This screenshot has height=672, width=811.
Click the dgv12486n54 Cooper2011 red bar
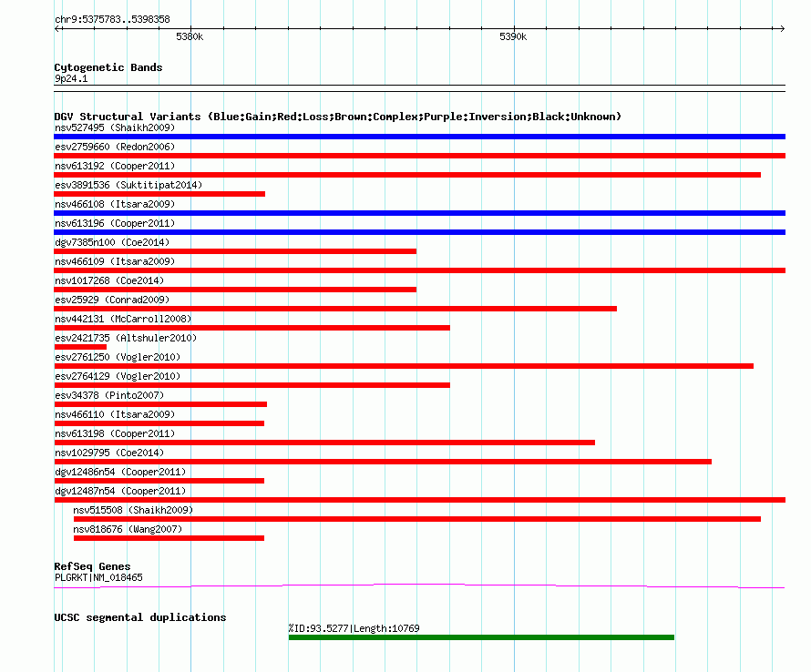(x=159, y=481)
